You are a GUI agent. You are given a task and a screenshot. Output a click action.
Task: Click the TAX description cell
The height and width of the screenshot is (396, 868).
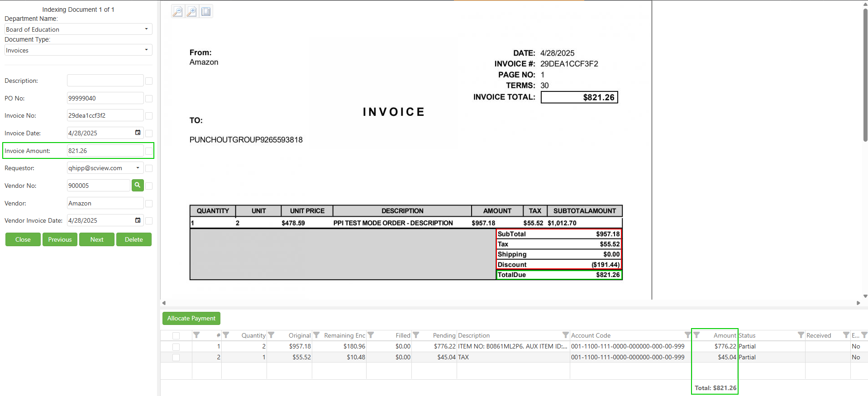pos(513,357)
